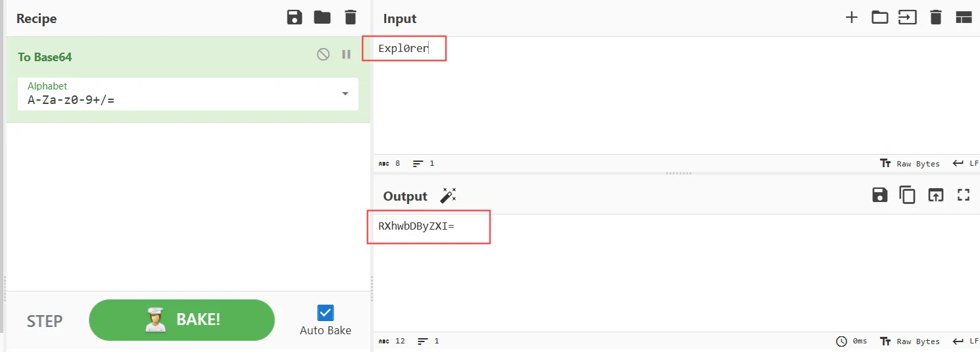Copy raw output to clipboard

908,195
